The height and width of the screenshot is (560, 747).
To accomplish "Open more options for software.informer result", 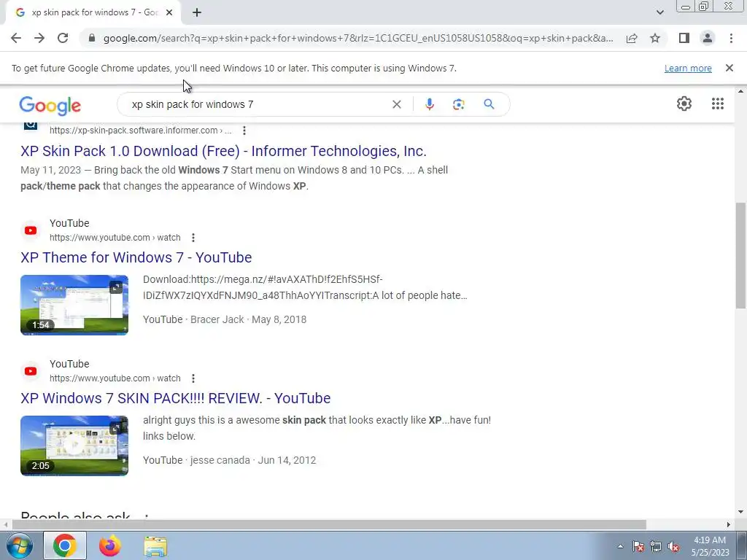I will tap(244, 130).
